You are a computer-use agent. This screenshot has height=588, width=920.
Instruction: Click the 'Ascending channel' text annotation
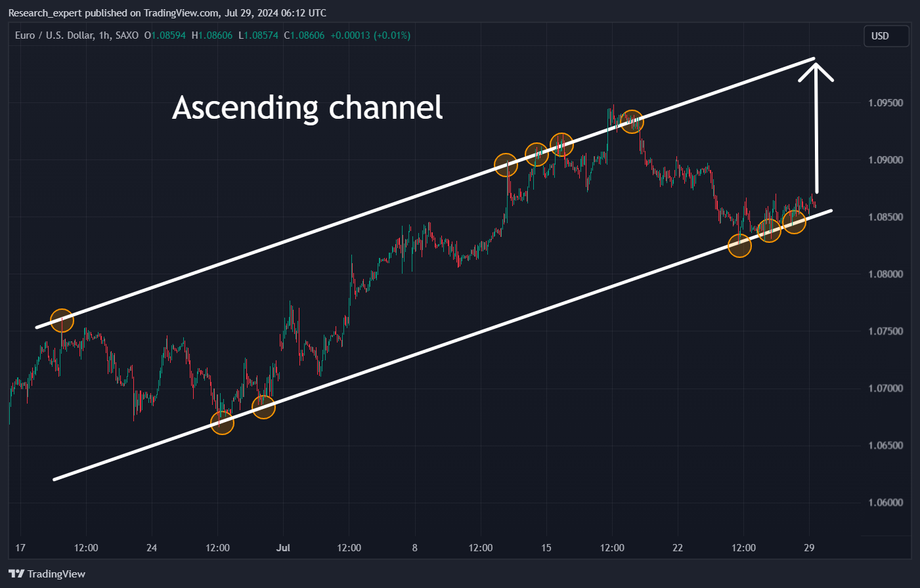point(307,108)
